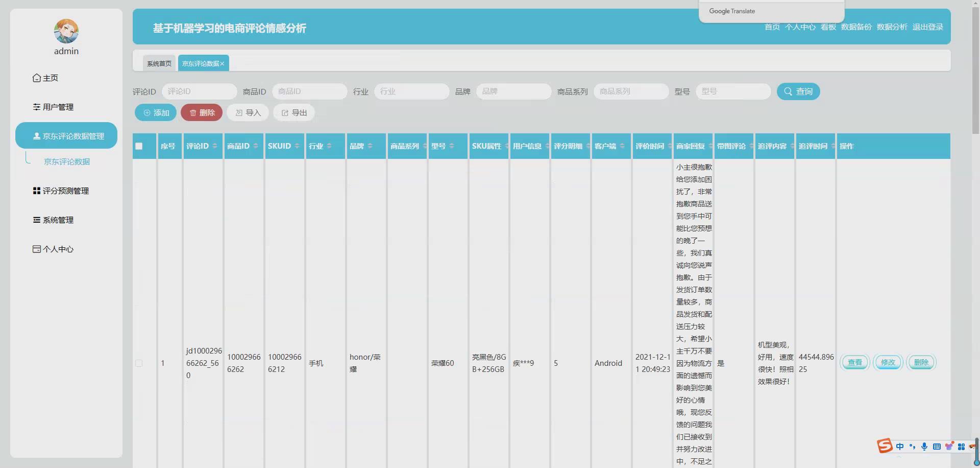Open the Sogou skin (shirt) icon
This screenshot has height=468, width=980.
[949, 447]
